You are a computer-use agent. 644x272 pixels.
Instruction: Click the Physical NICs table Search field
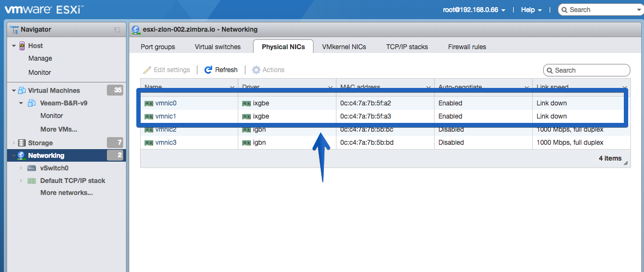pos(587,70)
